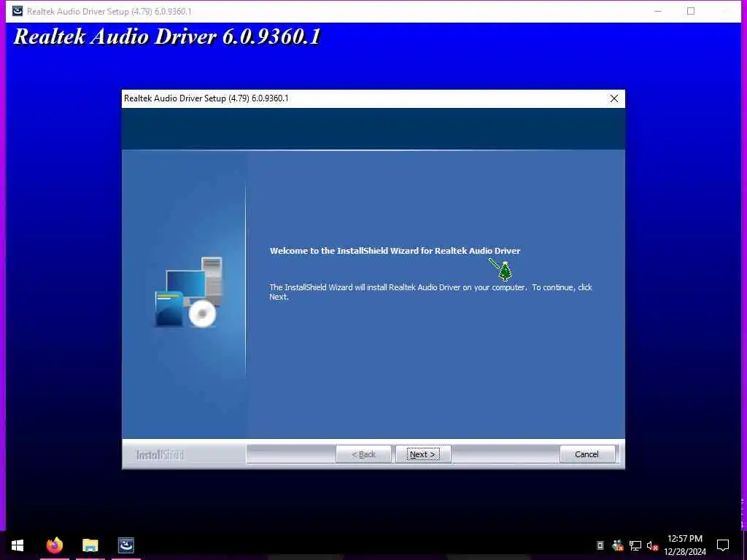The image size is (747, 560).
Task: Click the disabled Back button
Action: point(363,454)
